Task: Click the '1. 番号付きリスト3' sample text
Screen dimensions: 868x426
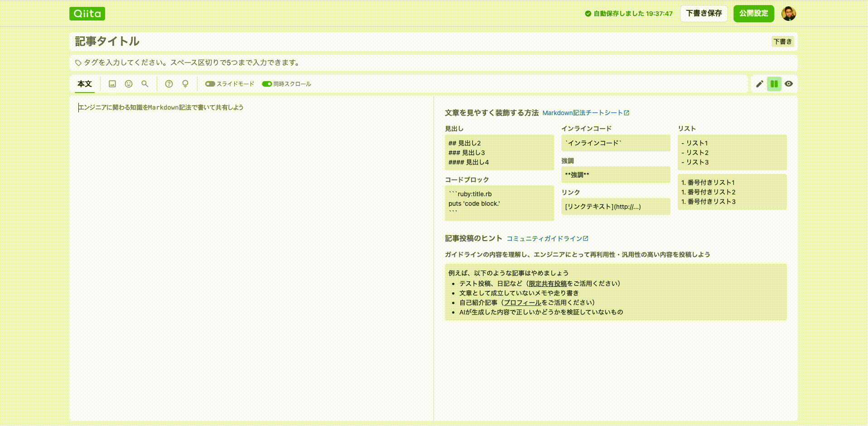Action: pyautogui.click(x=709, y=202)
